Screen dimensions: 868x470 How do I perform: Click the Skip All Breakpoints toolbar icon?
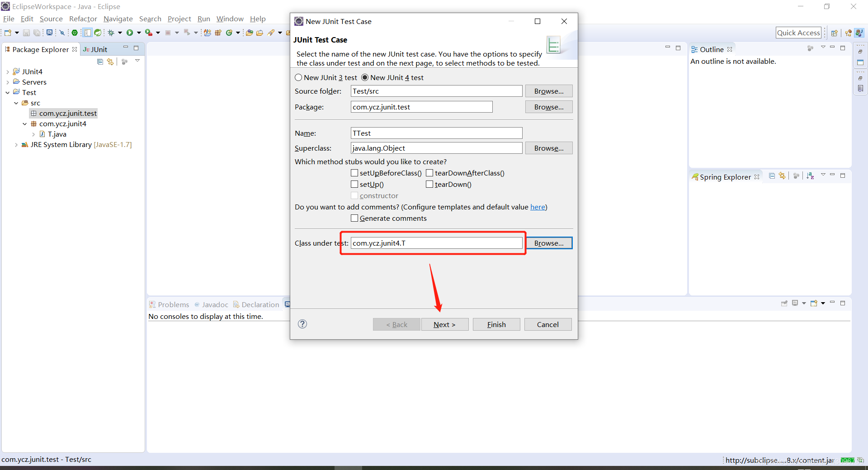click(62, 33)
